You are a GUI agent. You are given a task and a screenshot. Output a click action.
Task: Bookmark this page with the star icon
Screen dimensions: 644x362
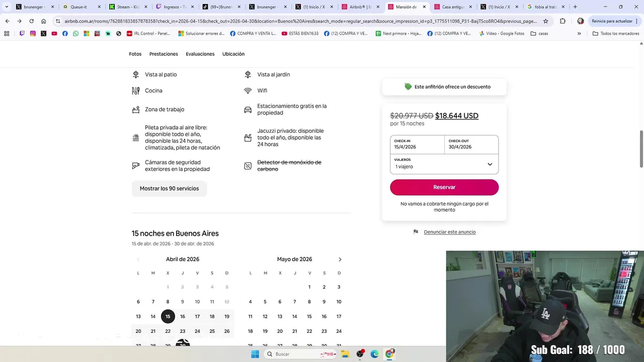(x=546, y=21)
